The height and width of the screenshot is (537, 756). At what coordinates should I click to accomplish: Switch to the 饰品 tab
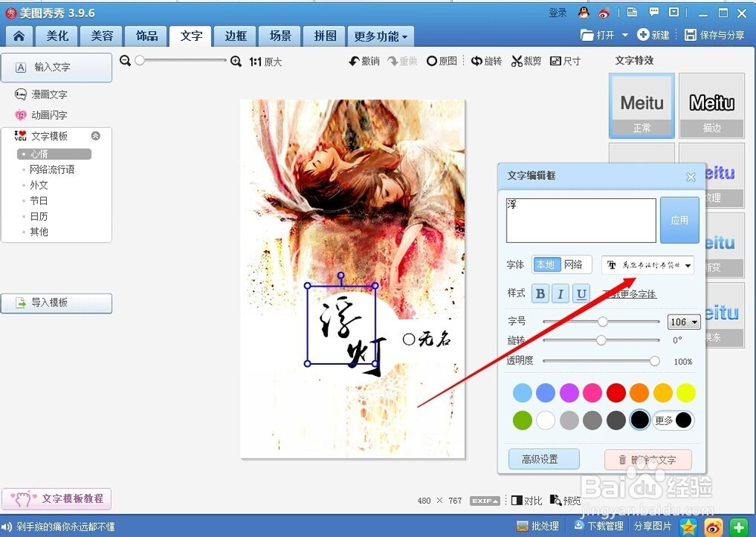coord(147,36)
